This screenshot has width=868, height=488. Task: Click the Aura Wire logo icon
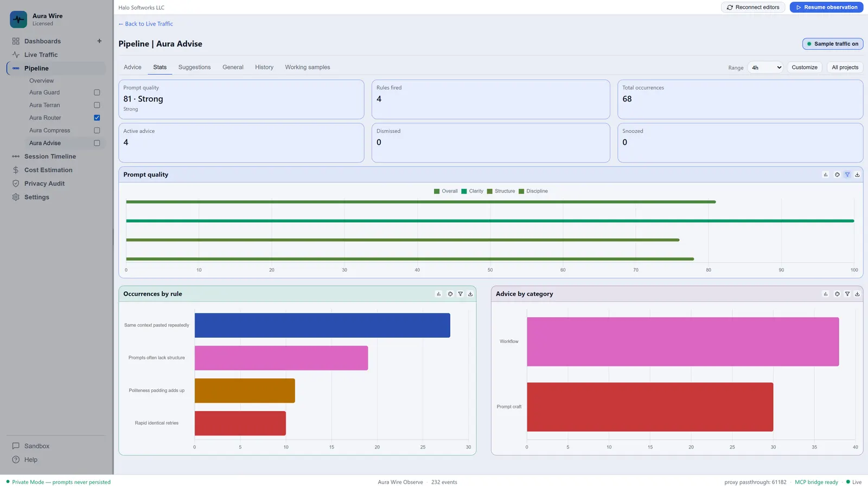pos(18,20)
